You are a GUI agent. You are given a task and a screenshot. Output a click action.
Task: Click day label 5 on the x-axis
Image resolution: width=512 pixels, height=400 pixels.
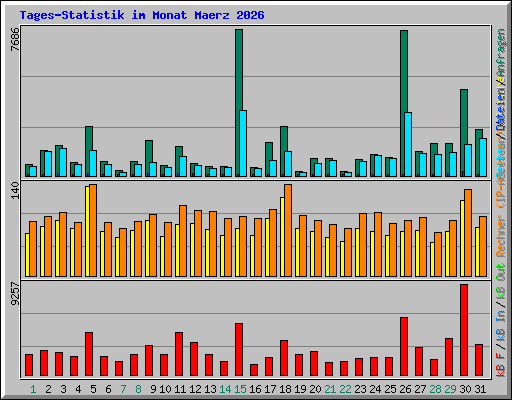pos(93,389)
